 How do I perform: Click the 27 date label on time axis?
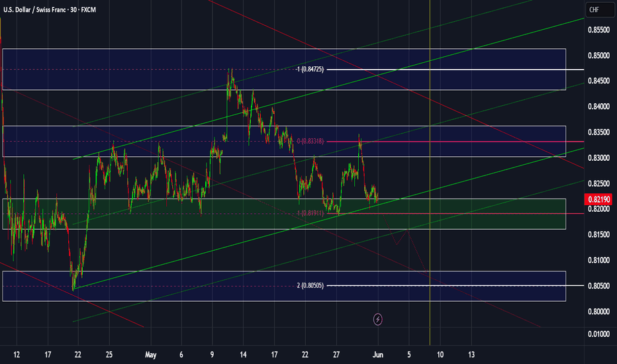coord(336,355)
